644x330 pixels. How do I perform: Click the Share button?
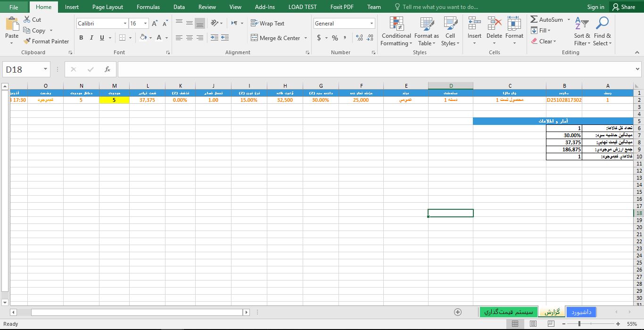(623, 7)
